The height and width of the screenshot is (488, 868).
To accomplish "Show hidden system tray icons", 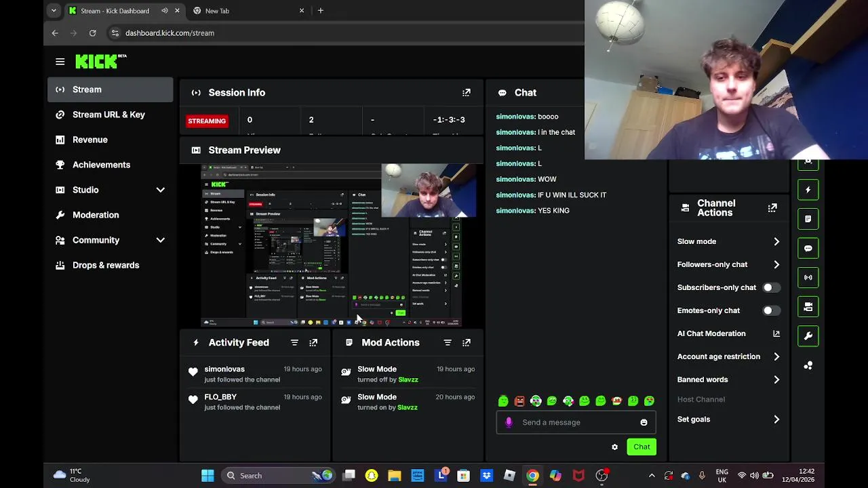I will 652,476.
